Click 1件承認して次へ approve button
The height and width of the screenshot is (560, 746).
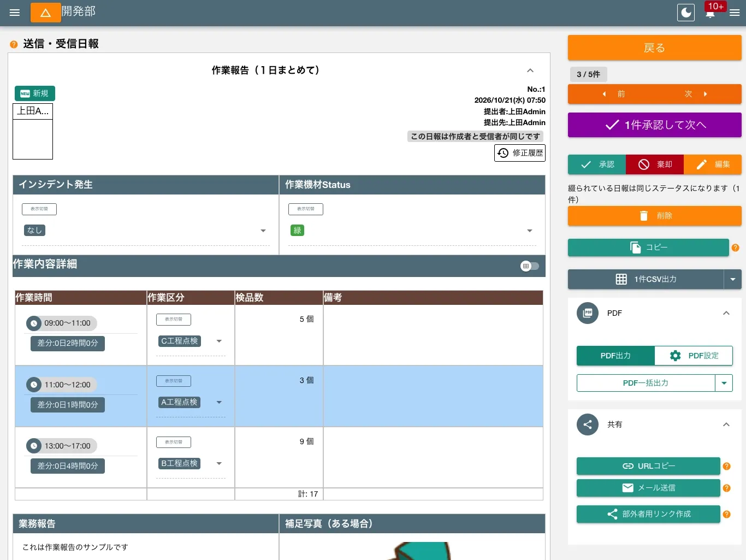[x=655, y=125]
